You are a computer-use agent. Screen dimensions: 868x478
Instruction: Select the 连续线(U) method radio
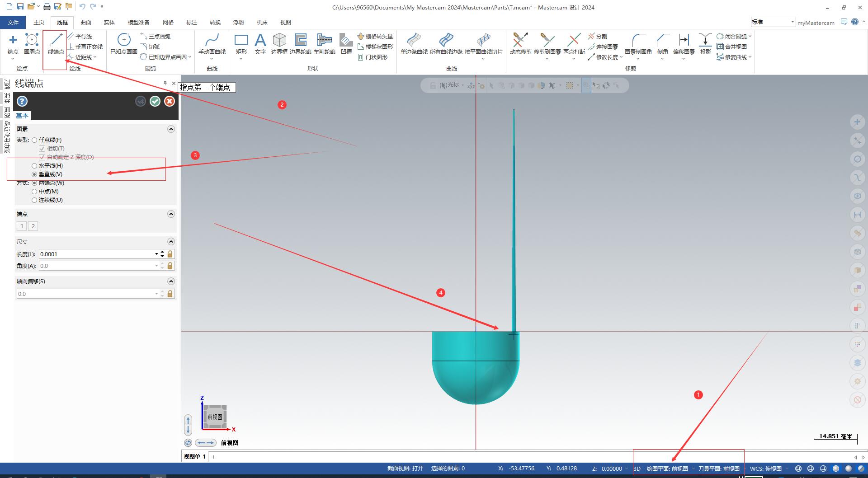[34, 200]
